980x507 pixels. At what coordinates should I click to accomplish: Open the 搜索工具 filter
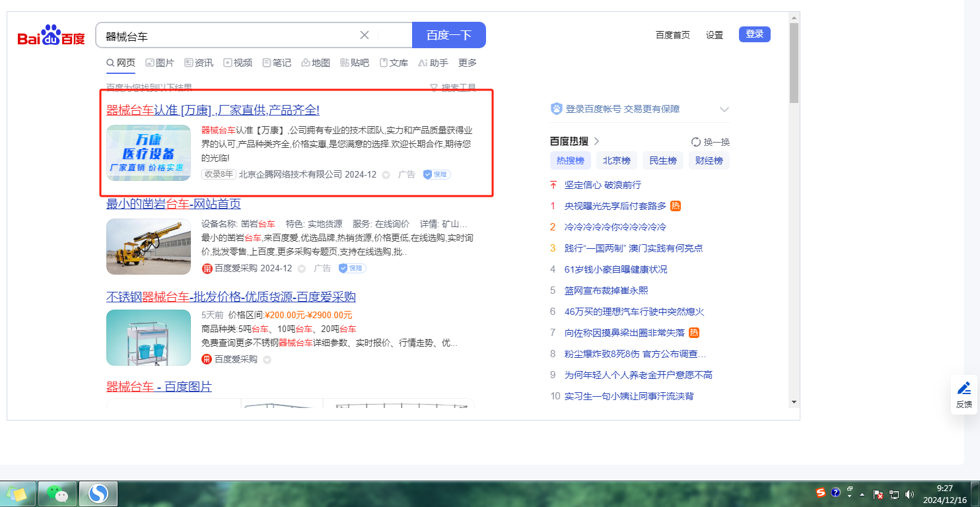pos(453,87)
